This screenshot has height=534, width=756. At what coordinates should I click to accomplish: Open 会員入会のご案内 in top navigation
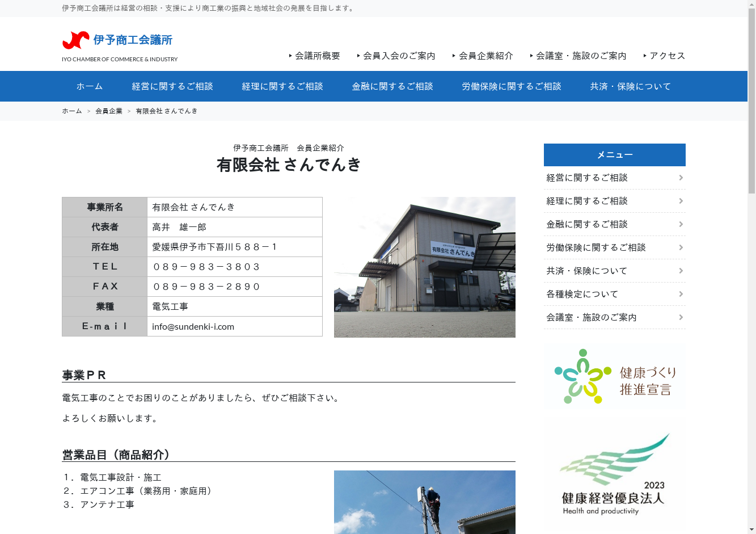point(396,56)
